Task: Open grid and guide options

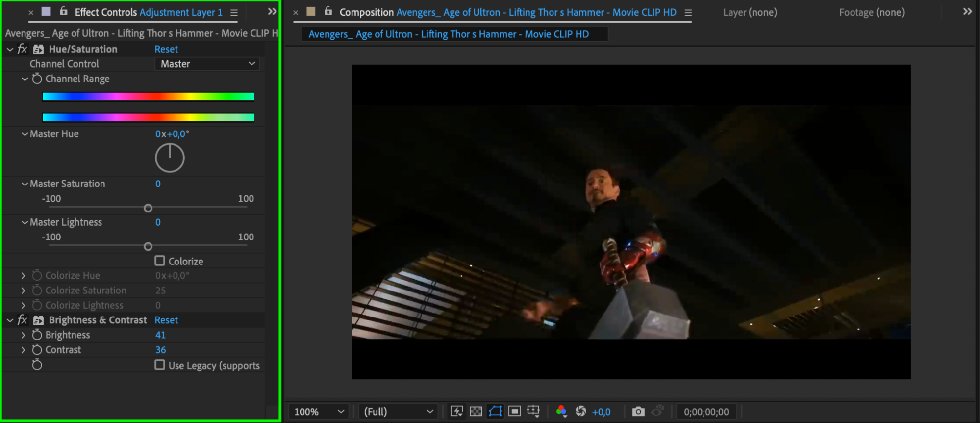Action: tap(533, 411)
